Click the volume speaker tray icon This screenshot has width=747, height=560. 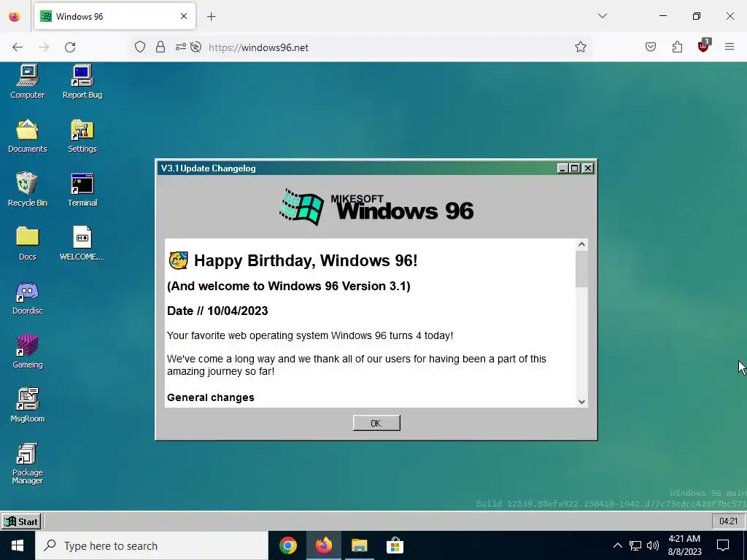653,545
